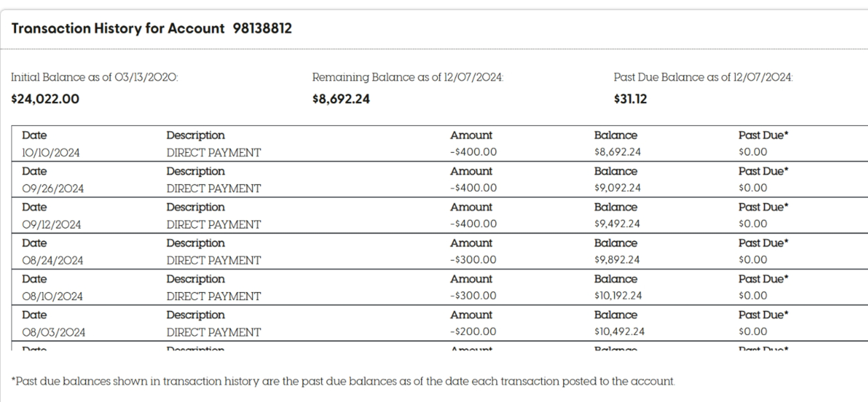Click the $10,492.24 balance value
This screenshot has height=402, width=868.
click(x=619, y=331)
